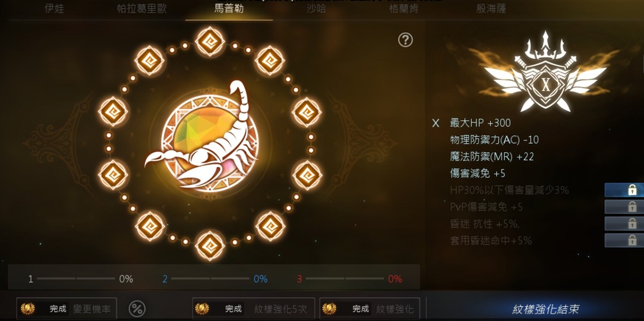Select the upper-left rune node in the ring
This screenshot has height=321, width=644.
(150, 61)
